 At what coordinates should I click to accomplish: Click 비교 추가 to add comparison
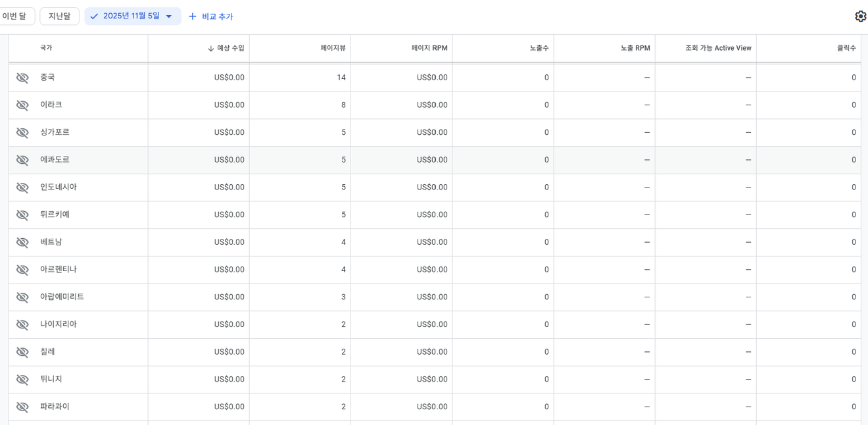click(210, 16)
